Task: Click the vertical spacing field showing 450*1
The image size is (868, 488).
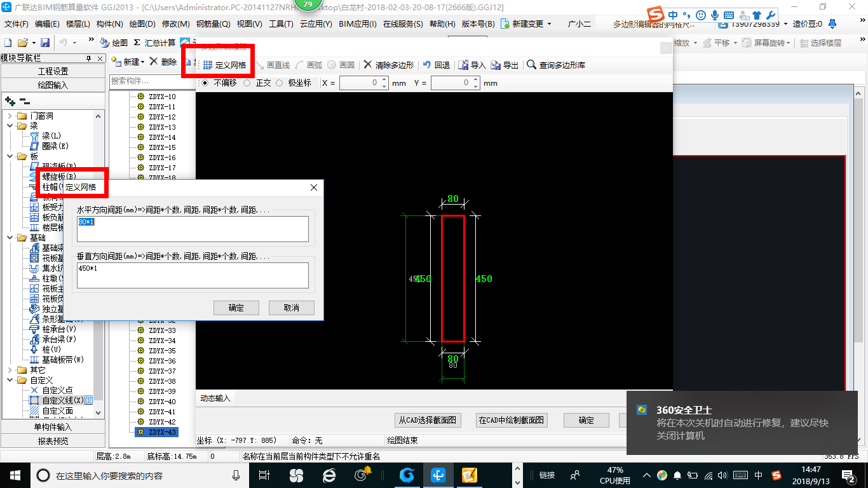Action: tap(193, 275)
